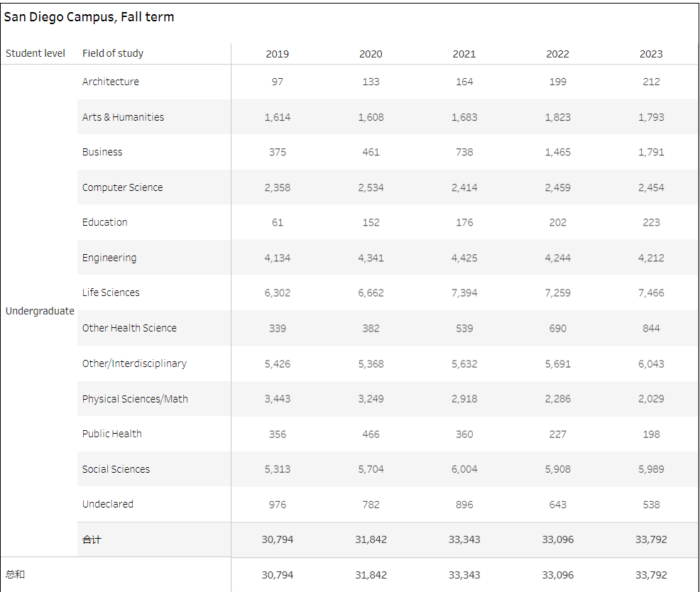Viewport: 700px width, 592px height.
Task: Click the 2019 column header
Action: (278, 54)
